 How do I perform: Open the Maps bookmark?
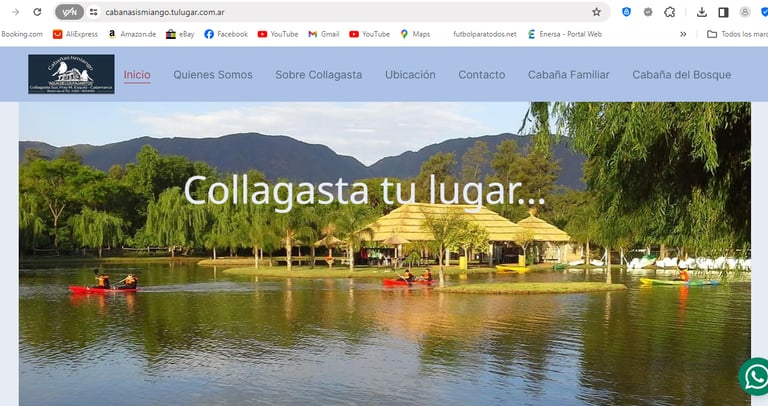click(x=415, y=34)
